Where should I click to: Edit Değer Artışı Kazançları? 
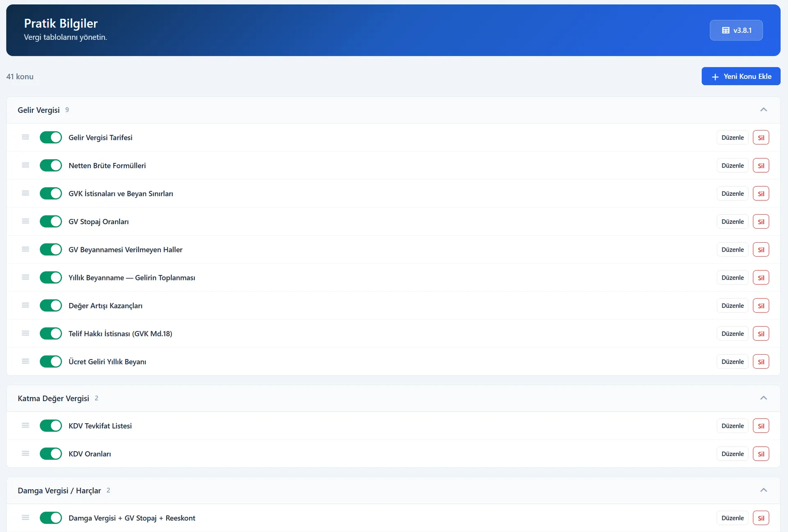tap(733, 305)
